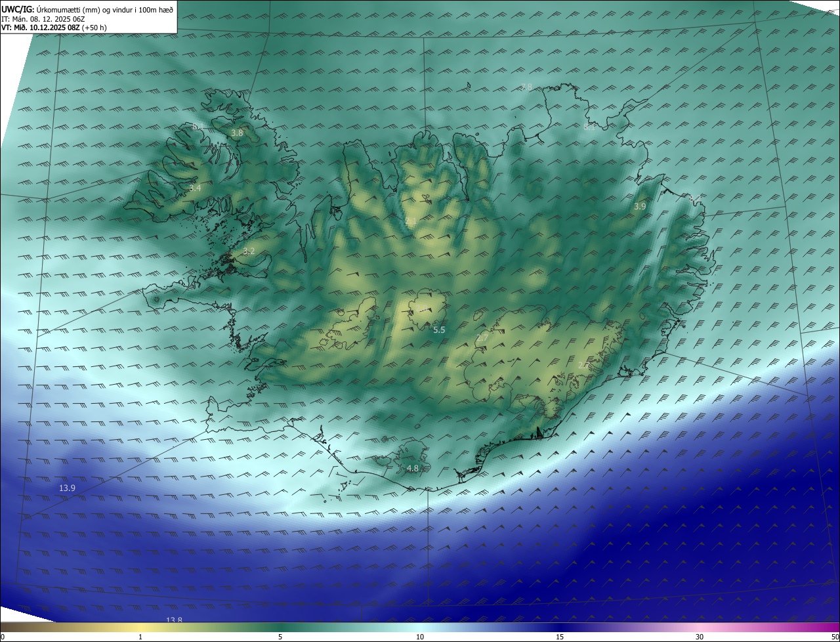
Task: Click the colorbar tick label 0
Action: (3, 637)
